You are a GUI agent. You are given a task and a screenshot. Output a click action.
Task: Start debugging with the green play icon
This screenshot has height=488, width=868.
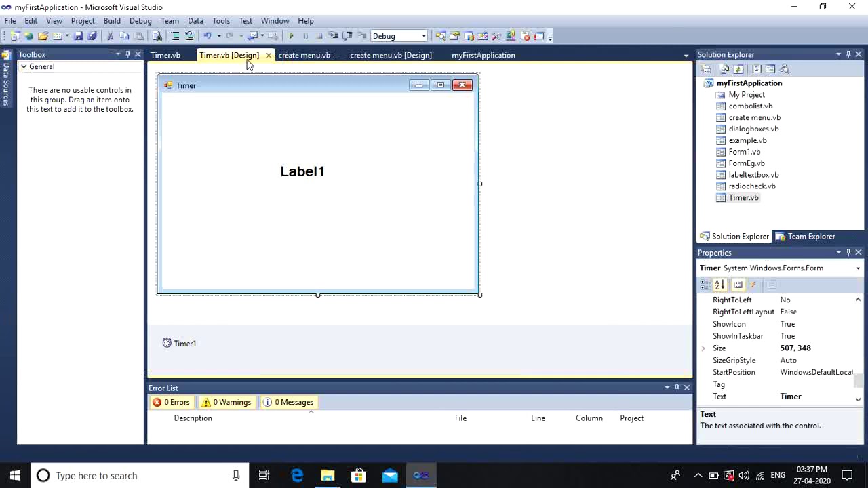click(x=291, y=36)
